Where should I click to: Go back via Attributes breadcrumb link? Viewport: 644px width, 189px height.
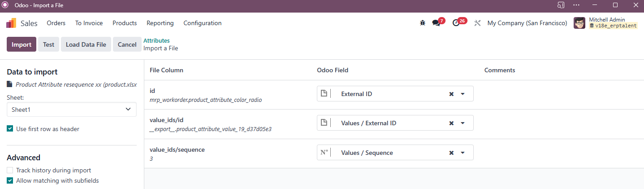(x=156, y=40)
